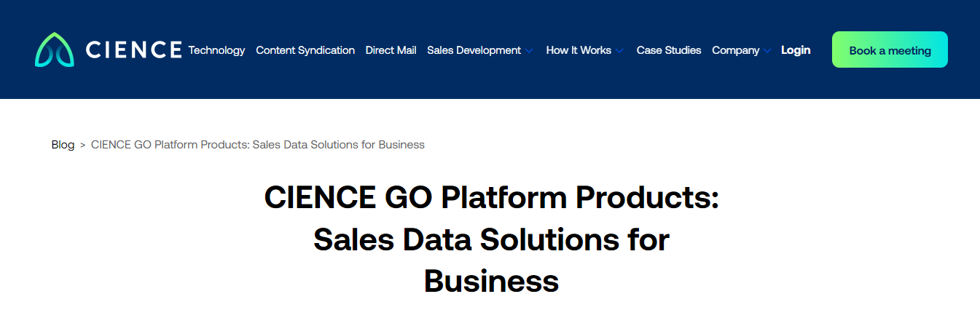Open the Technology nav item

point(216,50)
